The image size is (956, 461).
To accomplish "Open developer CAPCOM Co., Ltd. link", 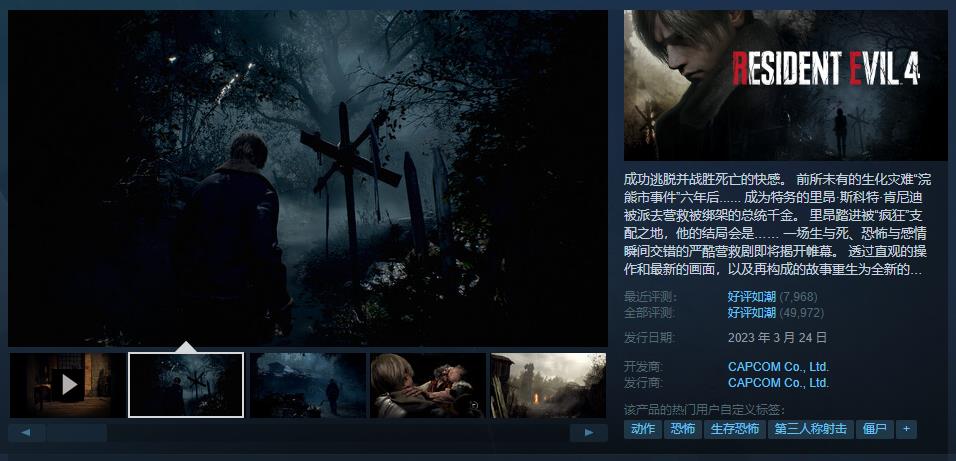I will pyautogui.click(x=779, y=367).
